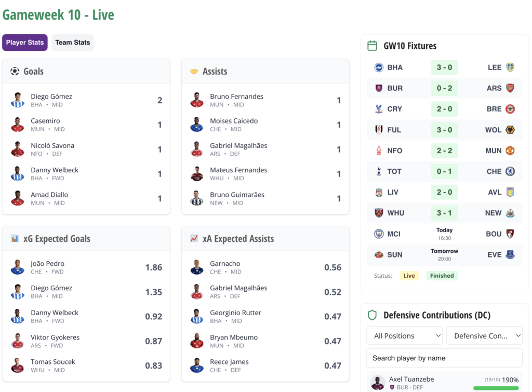Screen dimensions: 532x392
Task: Toggle the Live status filter
Action: pyautogui.click(x=409, y=276)
